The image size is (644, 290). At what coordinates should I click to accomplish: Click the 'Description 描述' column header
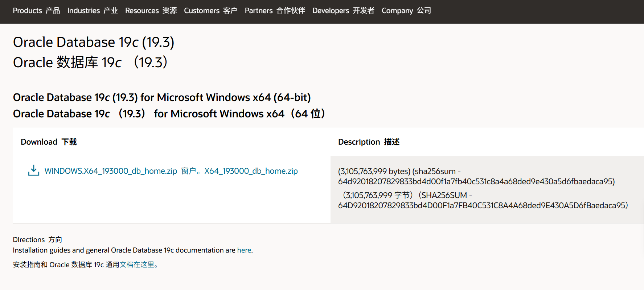pos(369,142)
